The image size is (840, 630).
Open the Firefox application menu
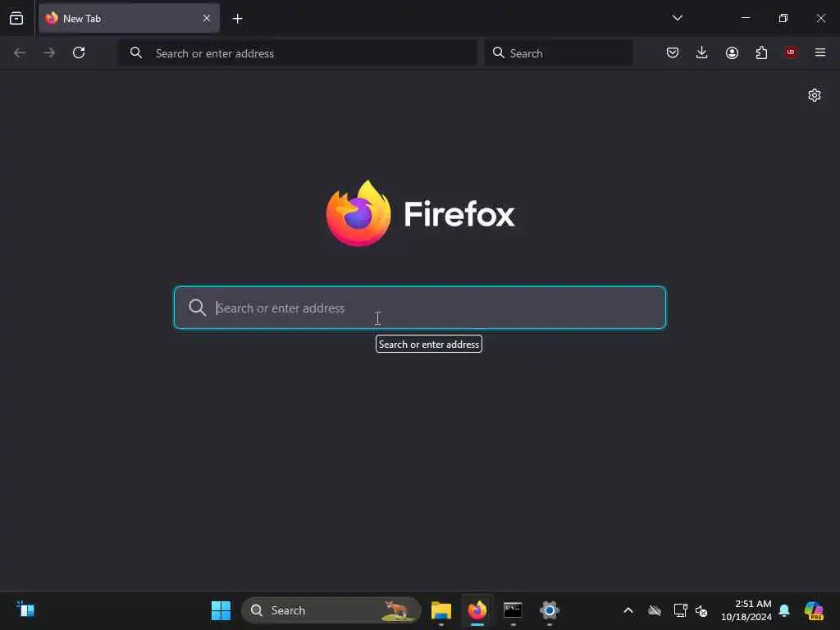pyautogui.click(x=820, y=52)
